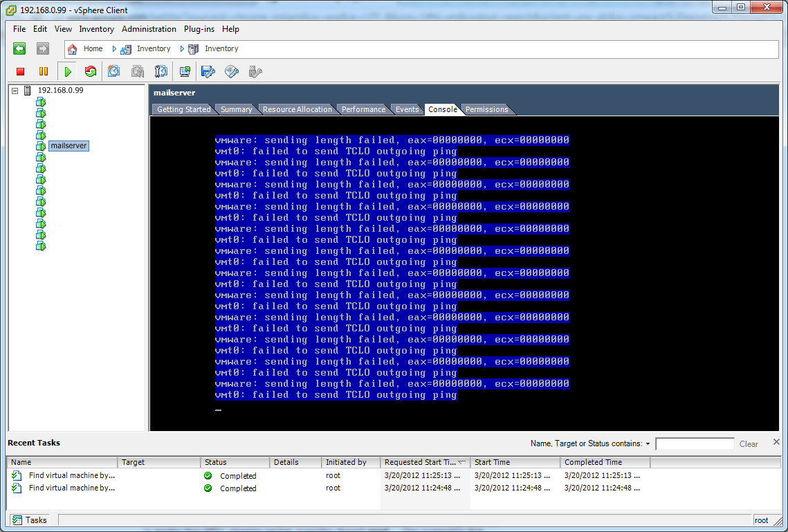Switch to the Resource Allocation tab
The width and height of the screenshot is (788, 532).
click(297, 109)
